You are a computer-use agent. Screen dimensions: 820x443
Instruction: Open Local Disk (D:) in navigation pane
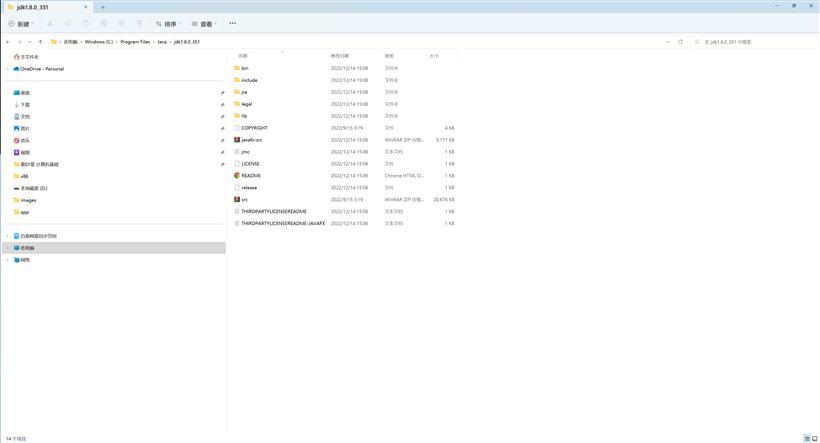30,188
